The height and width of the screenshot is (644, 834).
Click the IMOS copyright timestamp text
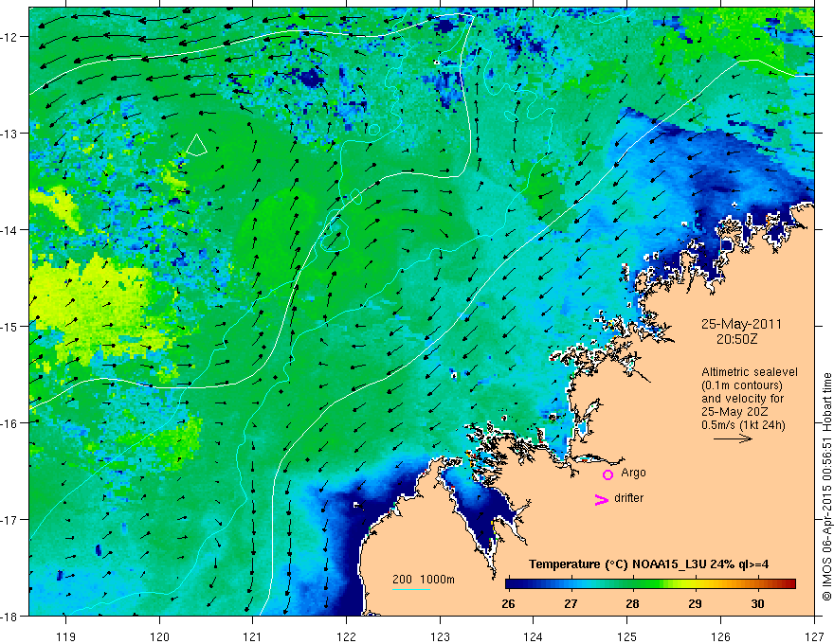click(826, 487)
